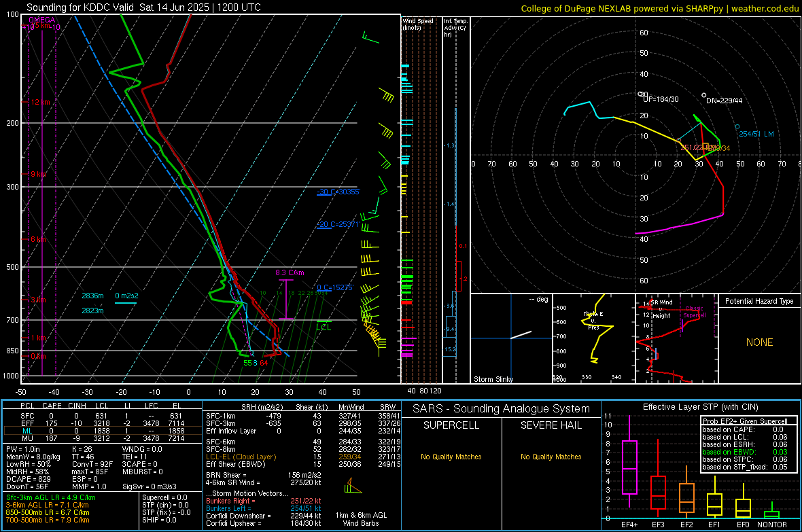Click the magenta EF4+ box plot
Screen dimensions: 802x532
click(x=629, y=461)
